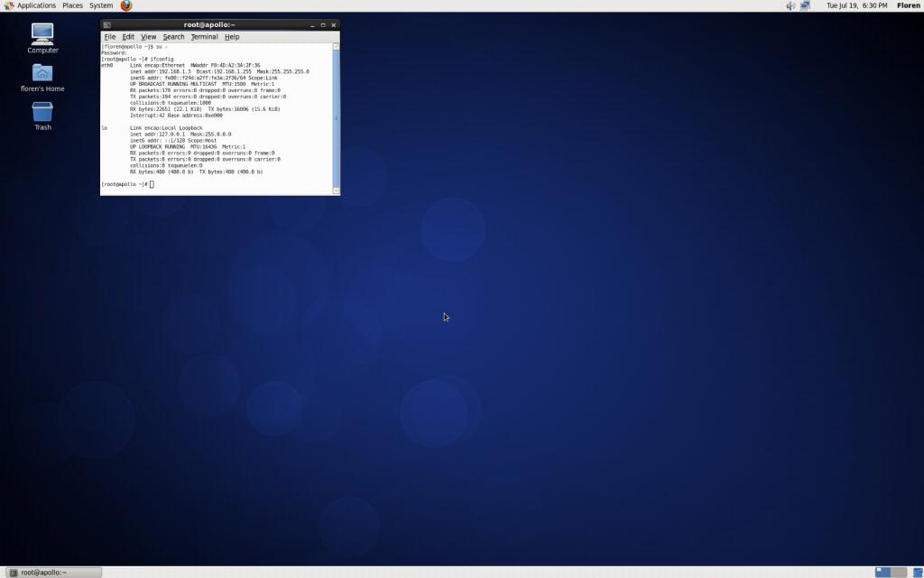The width and height of the screenshot is (924, 578).
Task: Open the terminal Search menu
Action: (x=173, y=36)
